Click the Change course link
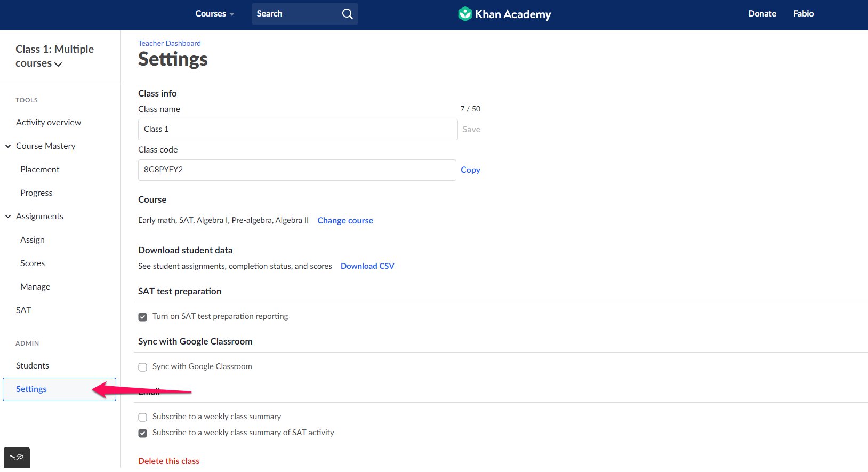 [x=345, y=220]
